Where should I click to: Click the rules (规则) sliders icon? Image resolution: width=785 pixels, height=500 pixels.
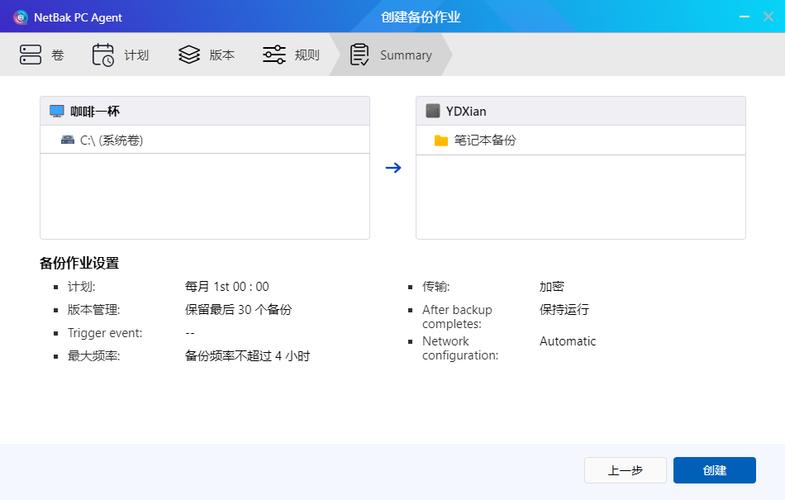tap(274, 55)
